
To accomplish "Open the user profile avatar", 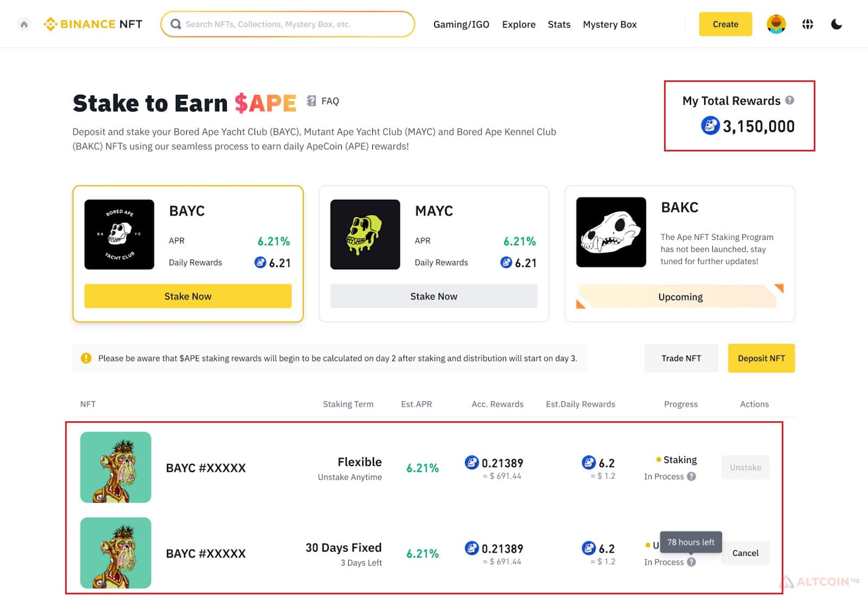I will [776, 24].
